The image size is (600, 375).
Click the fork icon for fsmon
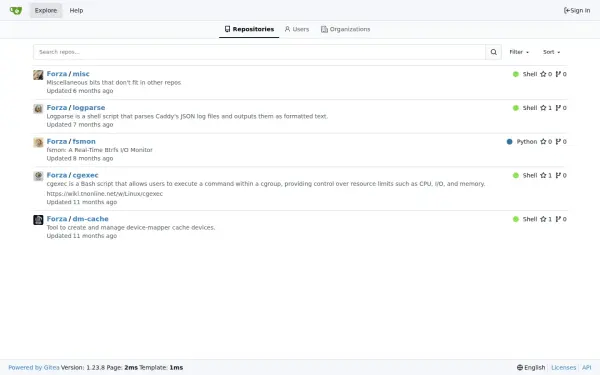tap(558, 142)
